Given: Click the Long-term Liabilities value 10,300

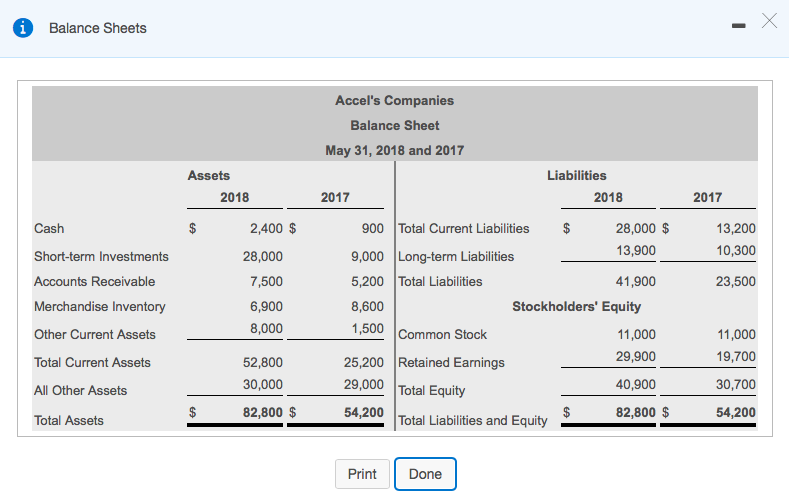Looking at the screenshot, I should click(x=736, y=251).
